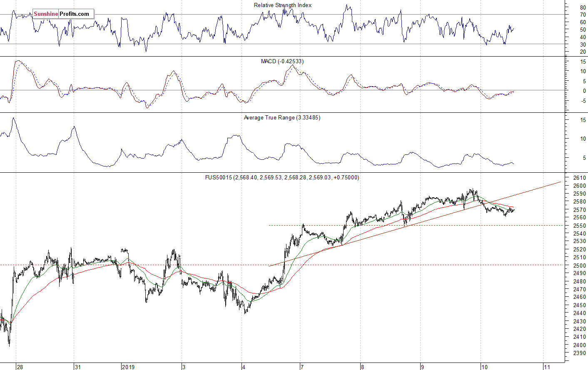Click date label 11 on time axis

pos(547,367)
